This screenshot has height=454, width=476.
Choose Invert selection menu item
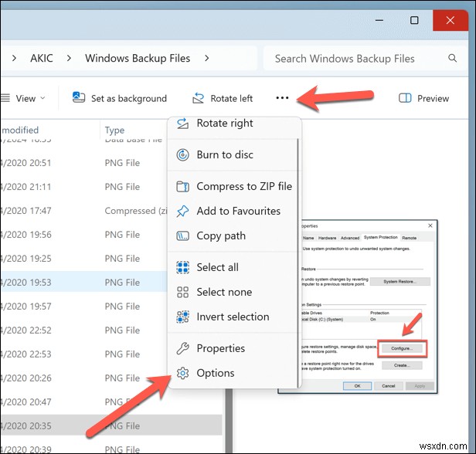(x=233, y=317)
